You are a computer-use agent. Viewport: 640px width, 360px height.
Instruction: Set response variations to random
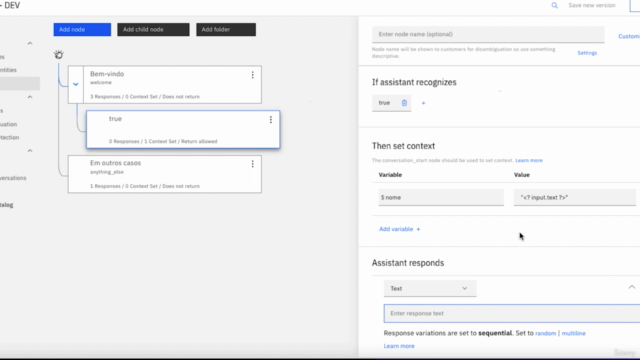tap(546, 333)
